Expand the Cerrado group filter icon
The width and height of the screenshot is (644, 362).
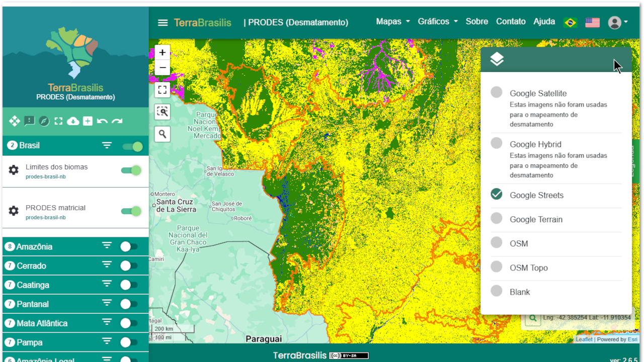(x=107, y=265)
